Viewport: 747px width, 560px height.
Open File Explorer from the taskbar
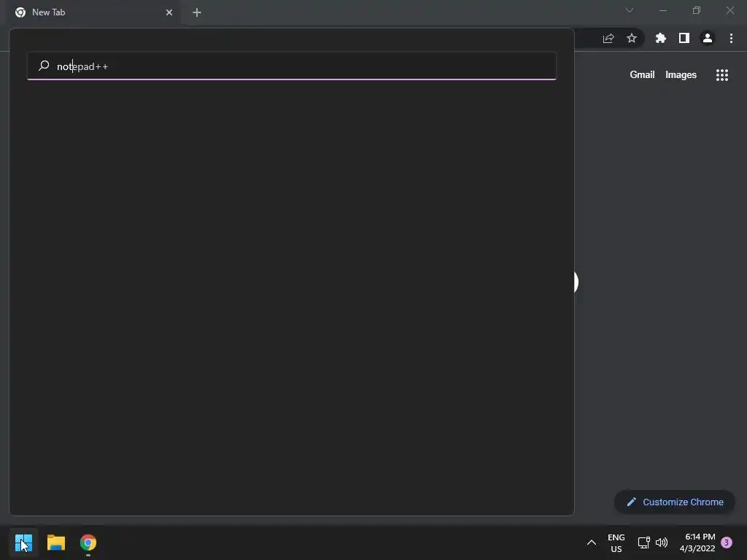(x=55, y=542)
